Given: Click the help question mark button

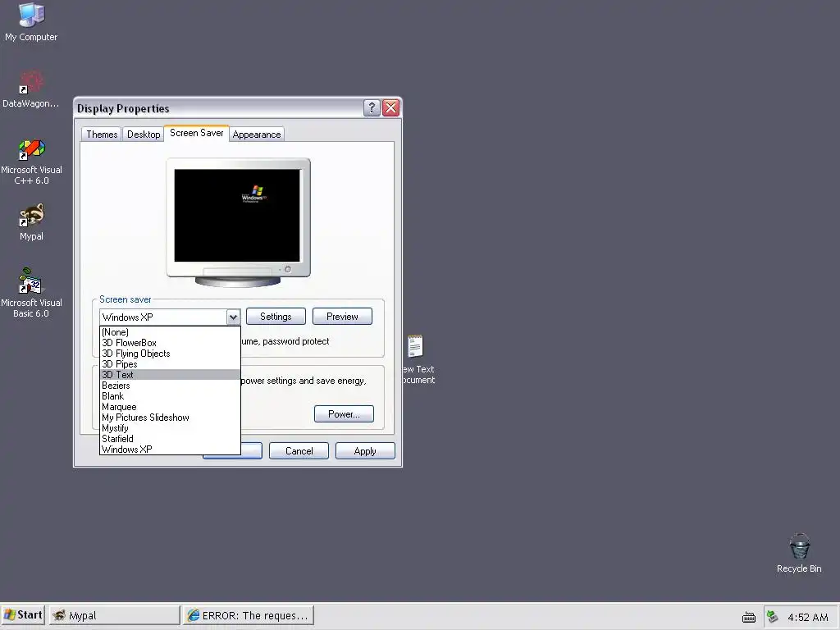Looking at the screenshot, I should [372, 108].
